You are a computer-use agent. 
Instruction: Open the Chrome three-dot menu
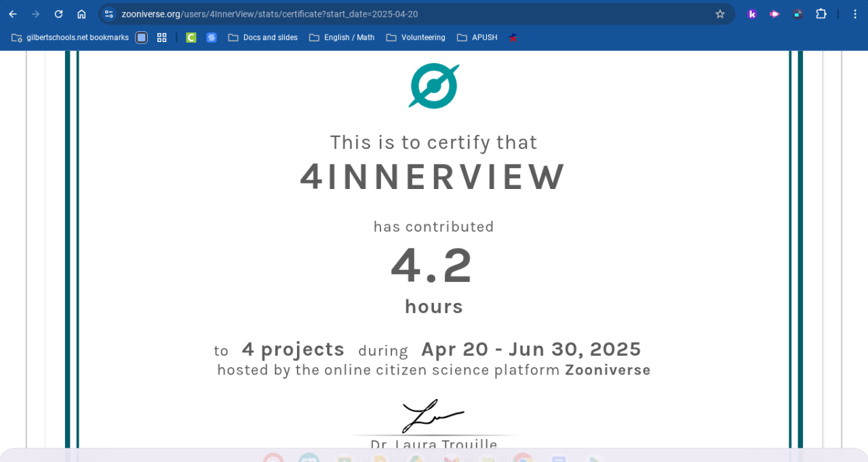854,14
